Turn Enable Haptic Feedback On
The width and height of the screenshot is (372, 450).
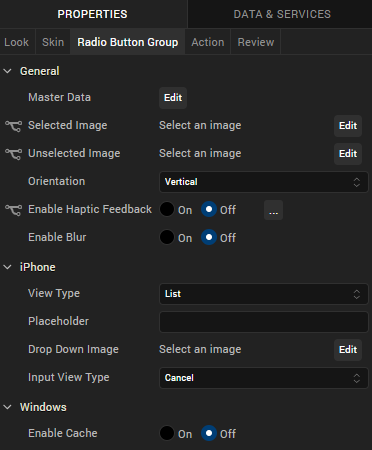(x=167, y=210)
